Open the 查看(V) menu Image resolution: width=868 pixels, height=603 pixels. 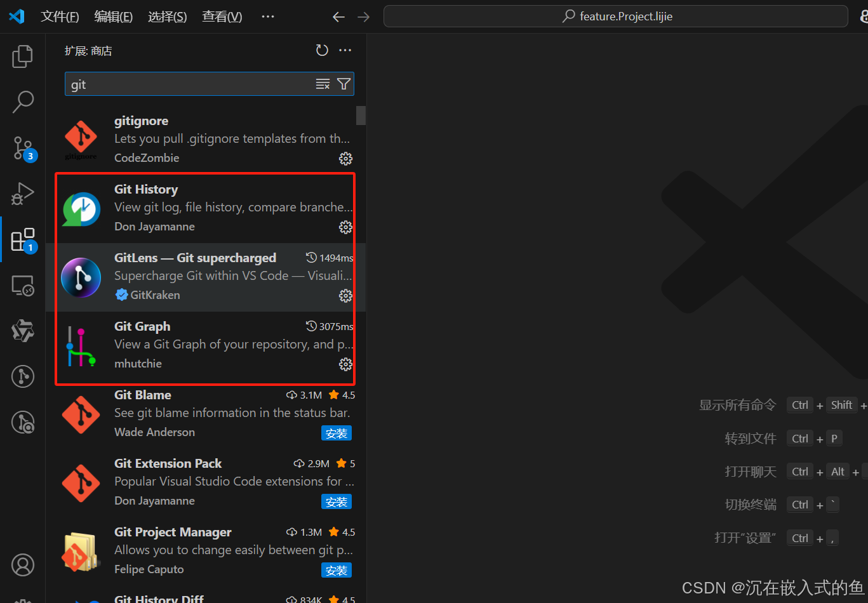click(222, 17)
